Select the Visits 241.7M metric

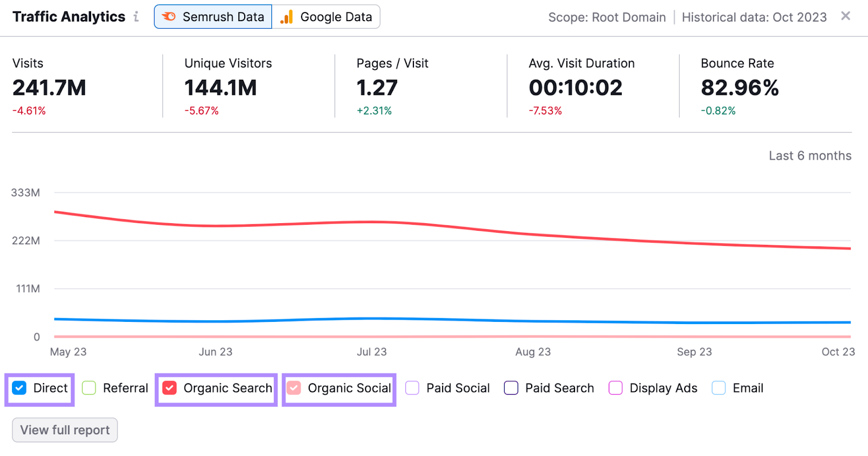coord(49,87)
